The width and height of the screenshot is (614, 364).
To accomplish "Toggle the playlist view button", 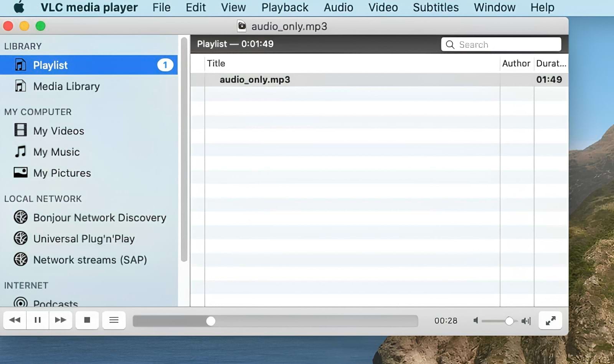I will 114,320.
